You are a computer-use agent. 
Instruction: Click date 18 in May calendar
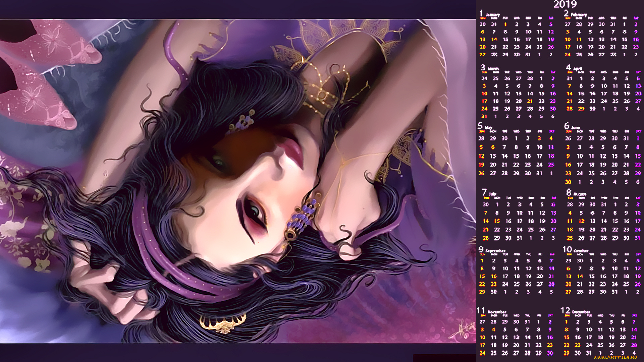tap(551, 156)
